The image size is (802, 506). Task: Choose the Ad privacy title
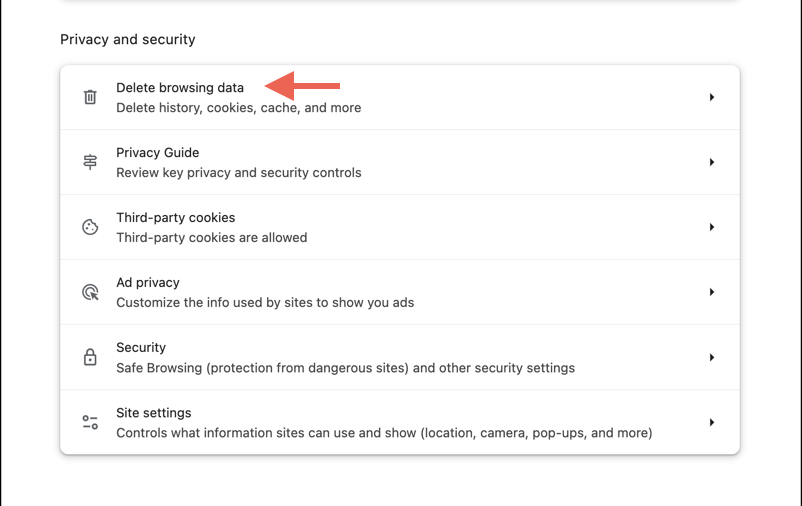pos(148,283)
